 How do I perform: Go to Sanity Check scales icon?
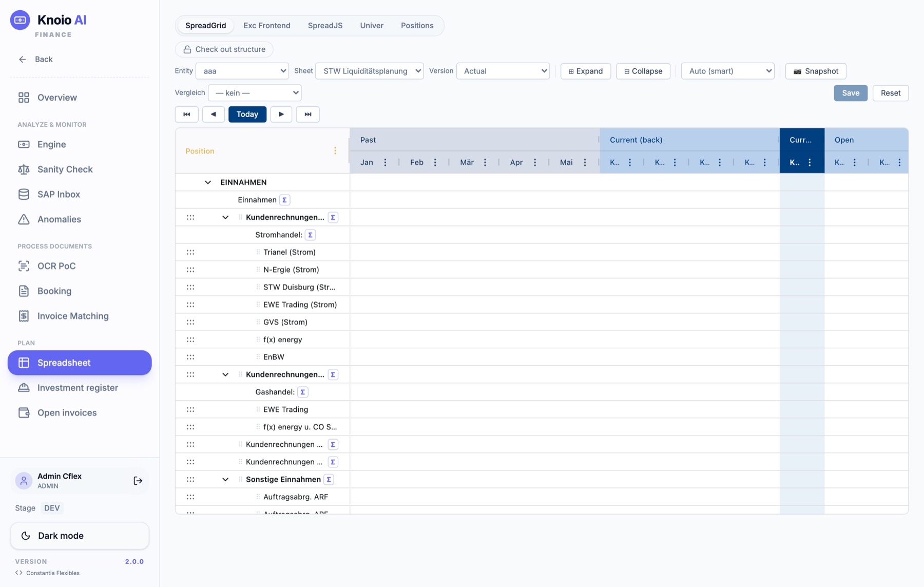(24, 169)
